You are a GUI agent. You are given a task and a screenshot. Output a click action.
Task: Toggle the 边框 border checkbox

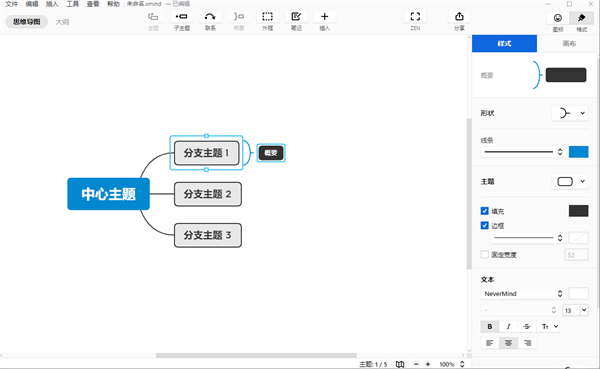pyautogui.click(x=484, y=225)
